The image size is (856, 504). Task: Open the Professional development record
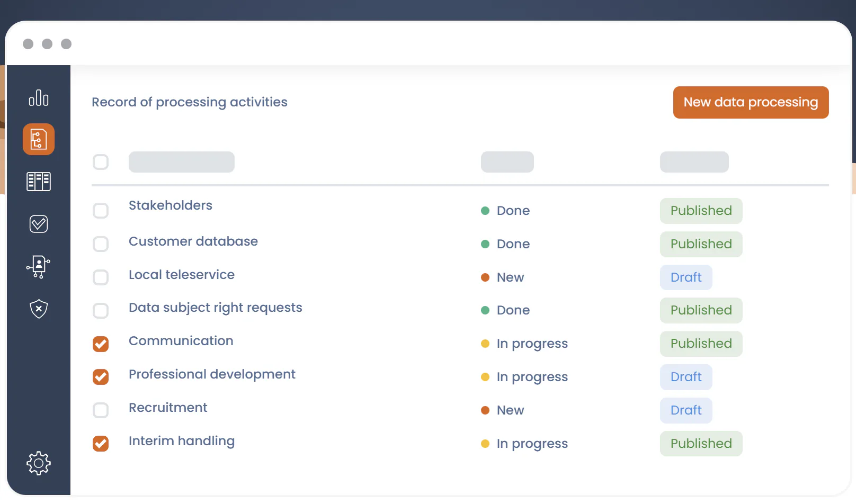212,375
